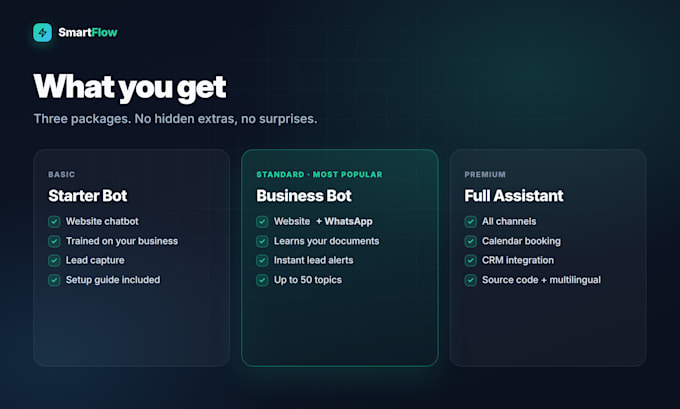Viewport: 680px width, 409px height.
Task: Click the checkmark next to Source code + multilingual
Action: 471,280
